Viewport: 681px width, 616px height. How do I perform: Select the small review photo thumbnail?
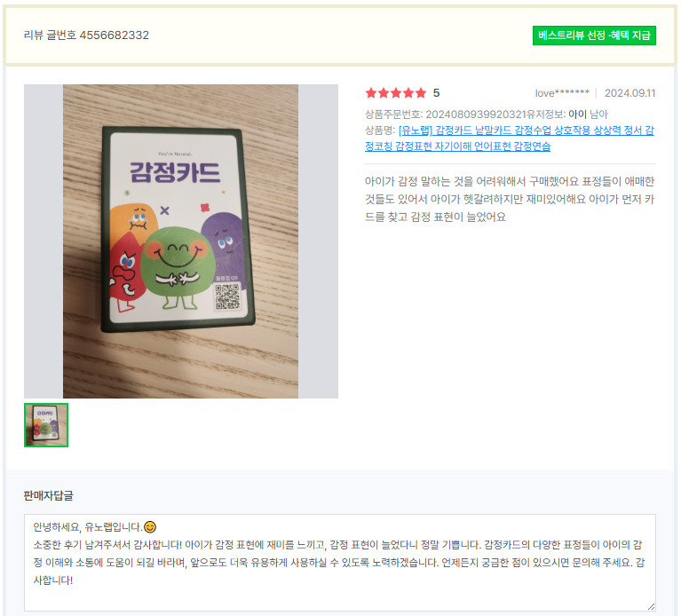[46, 424]
